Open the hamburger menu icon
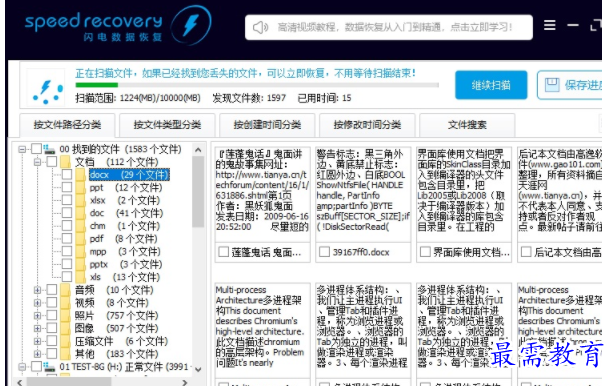The height and width of the screenshot is (386, 612). pos(550,25)
